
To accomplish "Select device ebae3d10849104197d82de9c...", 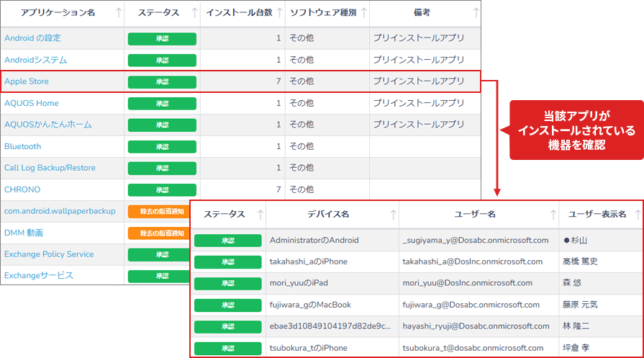I will click(x=330, y=326).
